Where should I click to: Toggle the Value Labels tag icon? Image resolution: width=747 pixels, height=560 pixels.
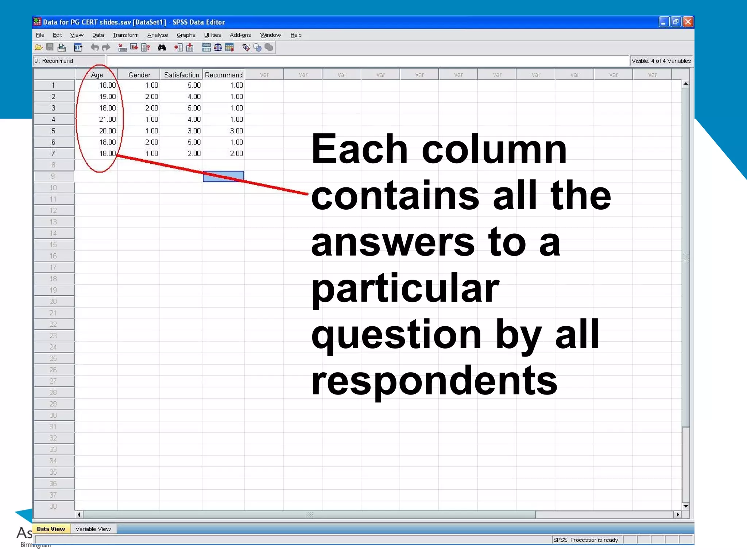pos(246,47)
